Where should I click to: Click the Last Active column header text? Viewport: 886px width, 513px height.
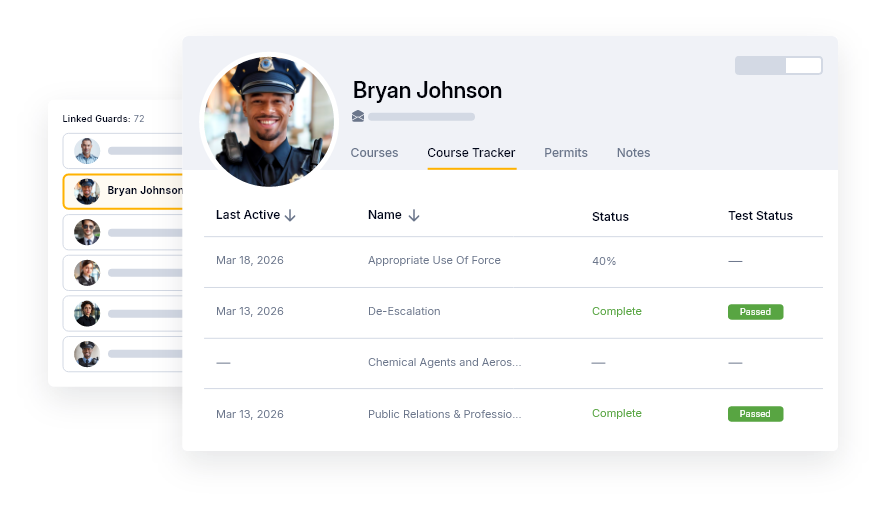[x=248, y=215]
